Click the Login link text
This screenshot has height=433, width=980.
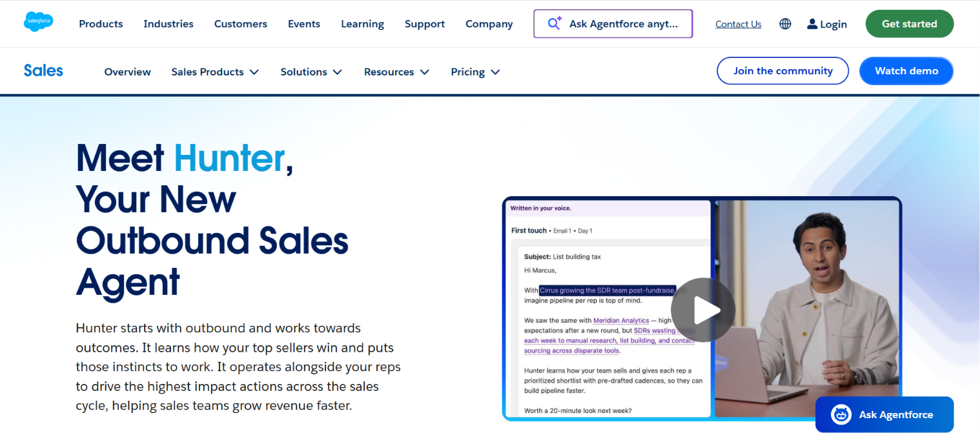pyautogui.click(x=833, y=24)
